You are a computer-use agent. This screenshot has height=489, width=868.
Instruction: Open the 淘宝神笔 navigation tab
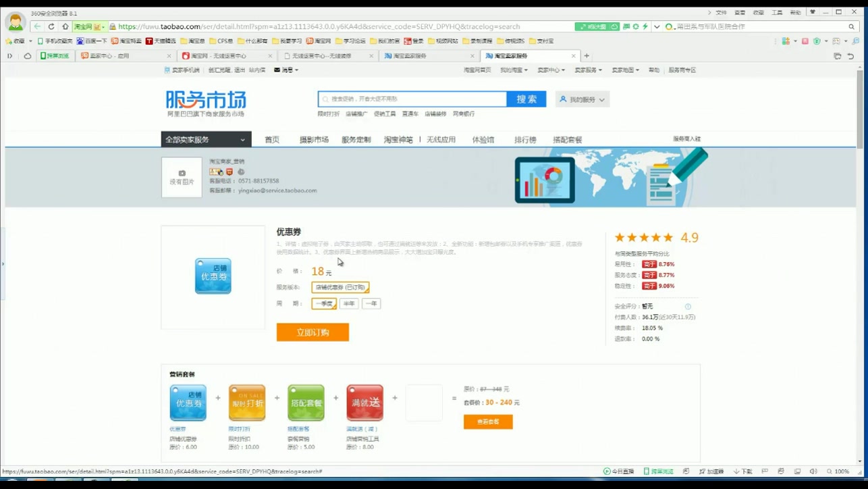(398, 140)
